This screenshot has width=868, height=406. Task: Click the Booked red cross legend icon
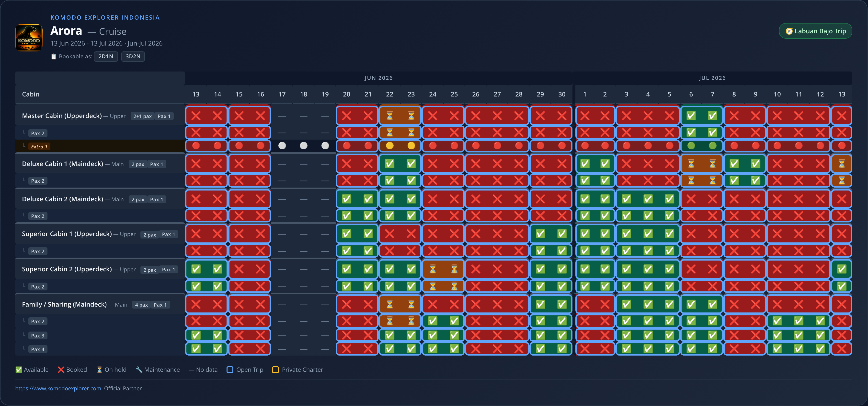(61, 370)
